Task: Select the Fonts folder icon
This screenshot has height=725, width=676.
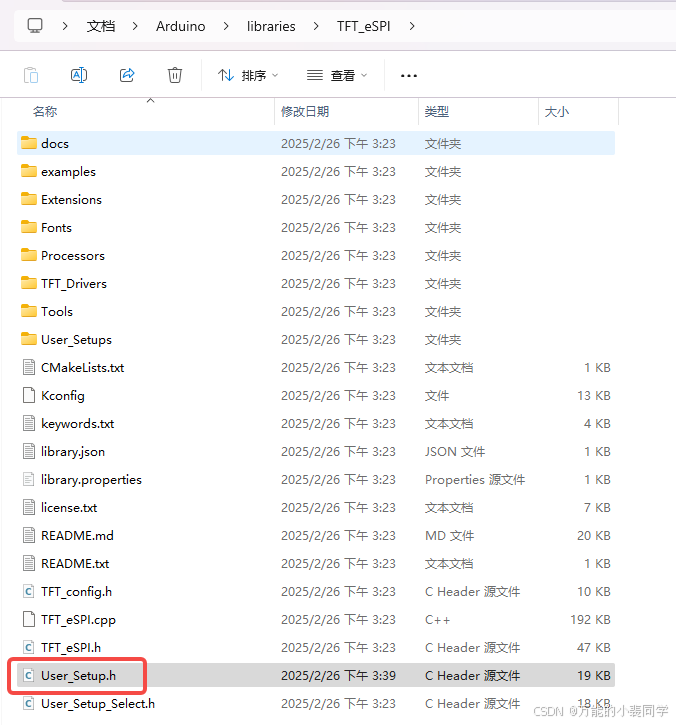Action: pos(29,227)
